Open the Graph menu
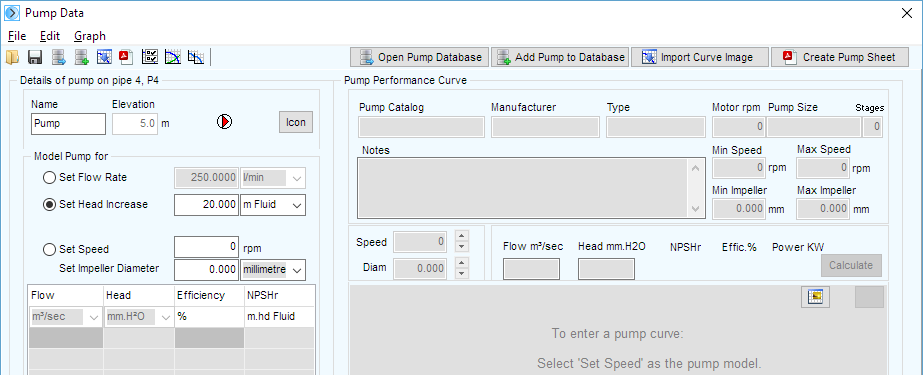 point(90,36)
